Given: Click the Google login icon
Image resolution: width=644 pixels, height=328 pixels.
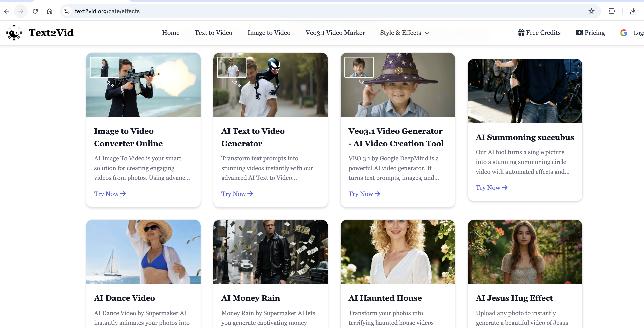Looking at the screenshot, I should click(624, 33).
